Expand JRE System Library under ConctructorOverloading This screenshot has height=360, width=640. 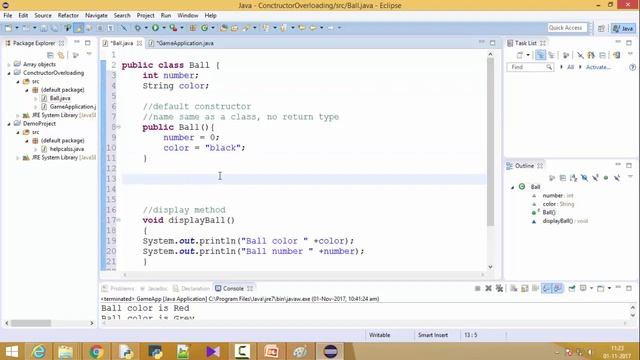[x=18, y=116]
